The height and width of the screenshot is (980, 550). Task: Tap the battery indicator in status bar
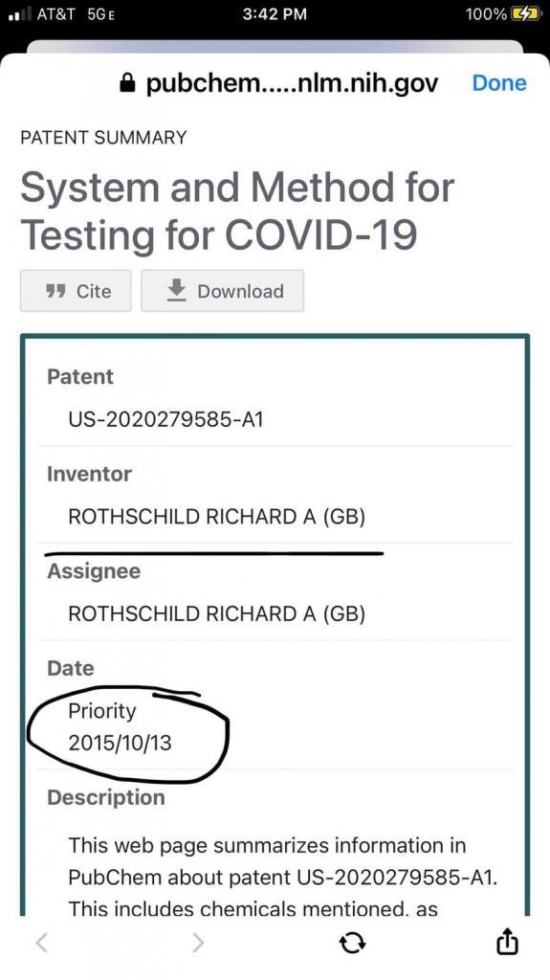click(527, 13)
